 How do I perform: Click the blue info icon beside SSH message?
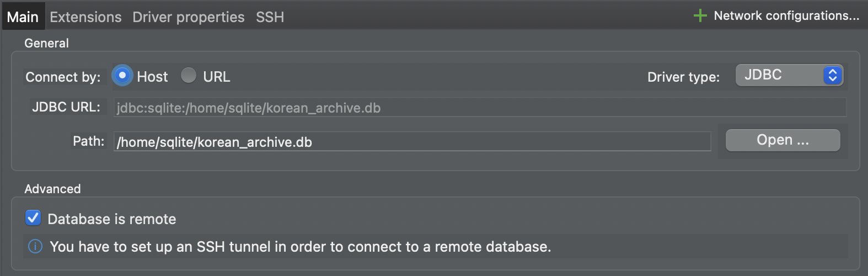click(x=35, y=246)
